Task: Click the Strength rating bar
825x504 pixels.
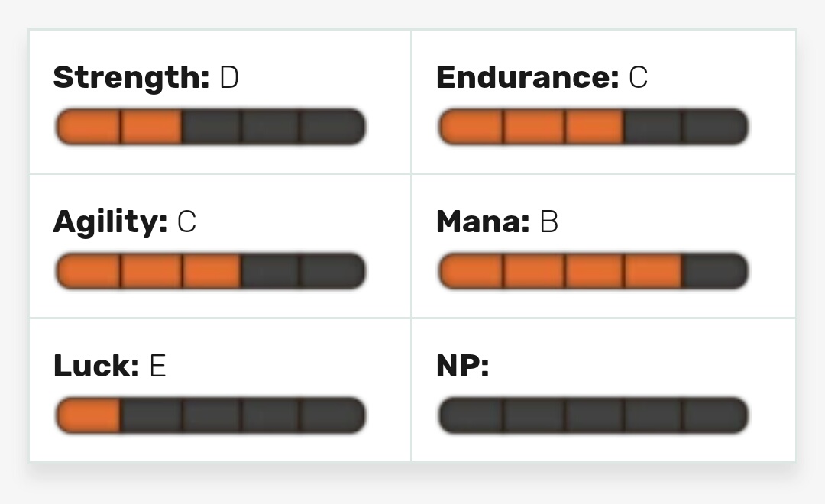Action: [211, 127]
